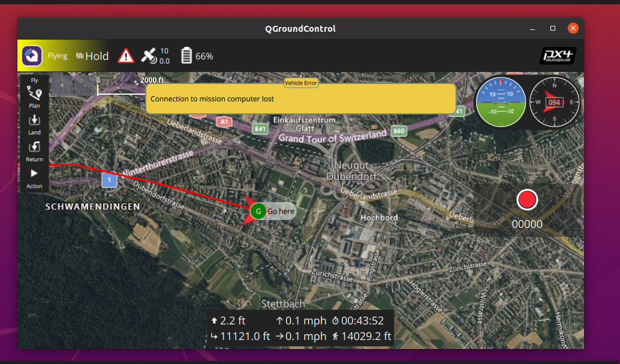Click the compass heading instrument

(x=554, y=102)
